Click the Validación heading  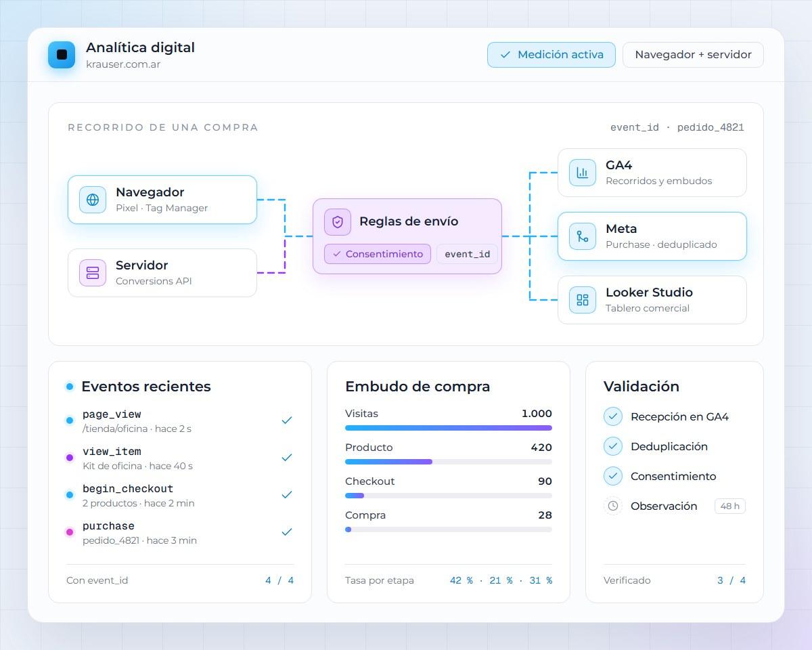point(641,387)
